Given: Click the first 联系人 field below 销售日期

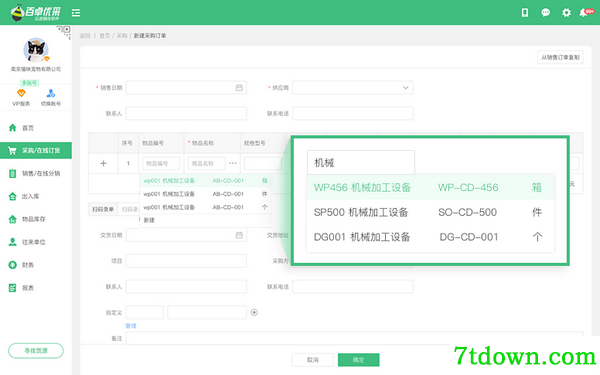Looking at the screenshot, I should 186,113.
